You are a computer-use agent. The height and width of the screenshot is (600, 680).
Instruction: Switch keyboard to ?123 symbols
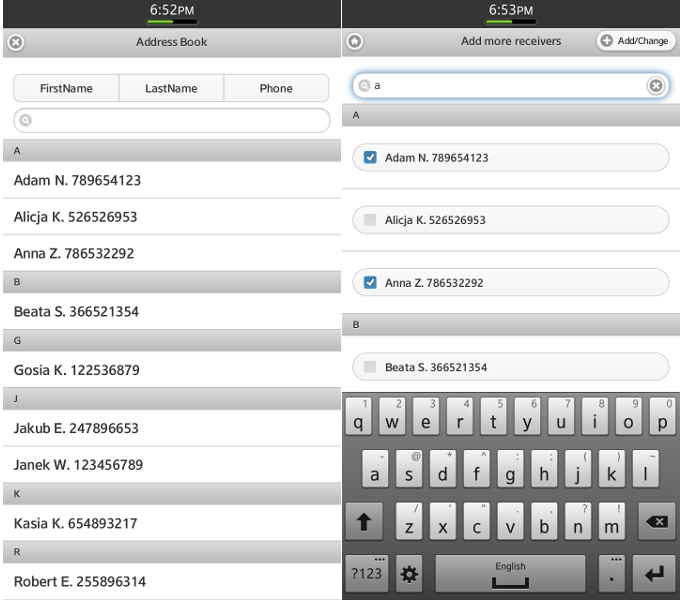[x=367, y=575]
